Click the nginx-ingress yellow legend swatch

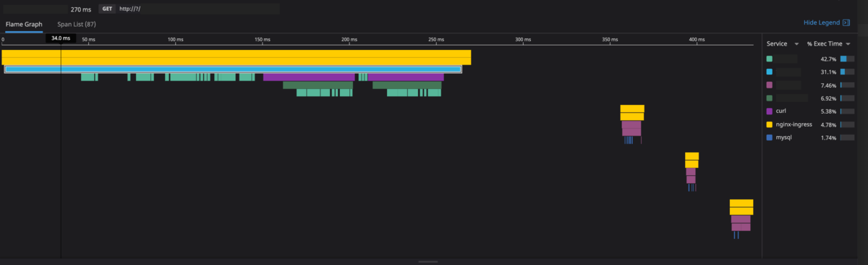770,124
